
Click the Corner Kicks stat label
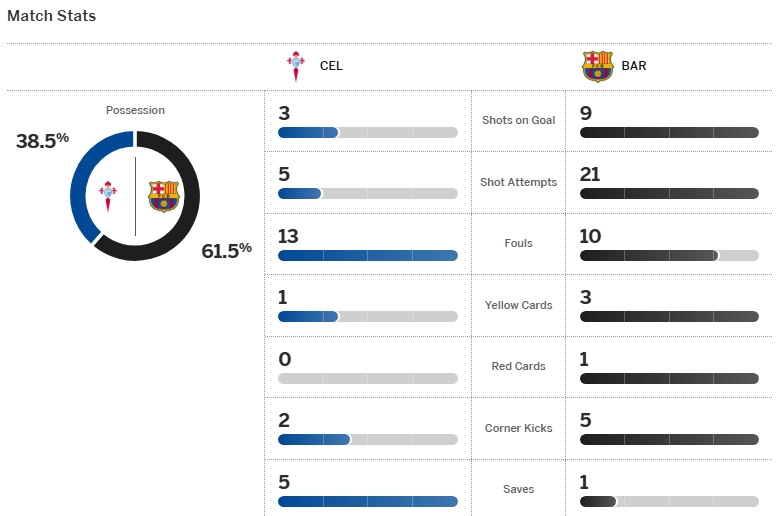(x=518, y=428)
